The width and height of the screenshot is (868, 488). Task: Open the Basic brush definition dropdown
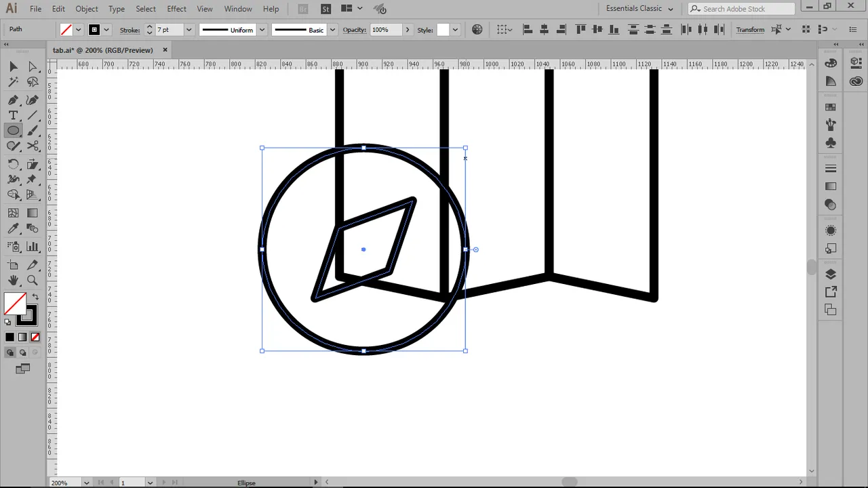click(x=332, y=30)
